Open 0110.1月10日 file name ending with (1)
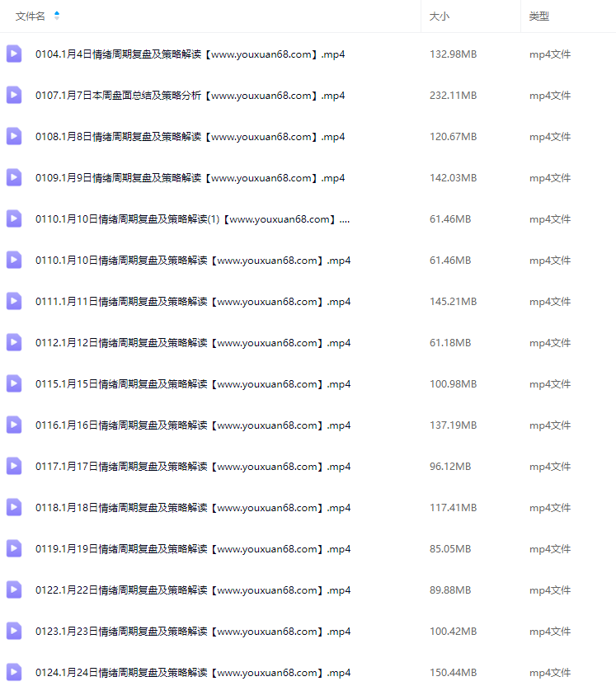The height and width of the screenshot is (686, 616). (192, 218)
